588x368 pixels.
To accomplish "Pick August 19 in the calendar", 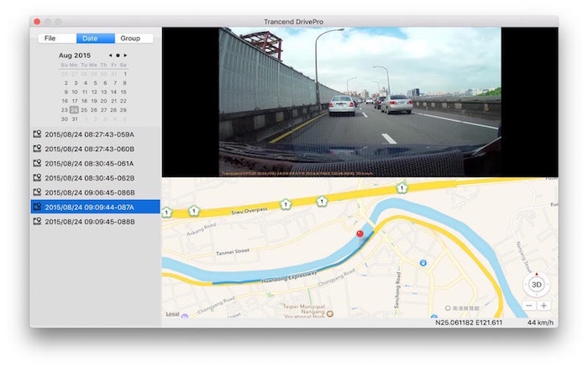I will tap(94, 101).
